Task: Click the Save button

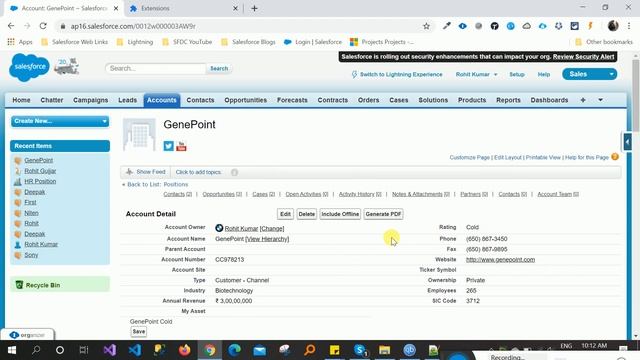Action: tap(139, 331)
